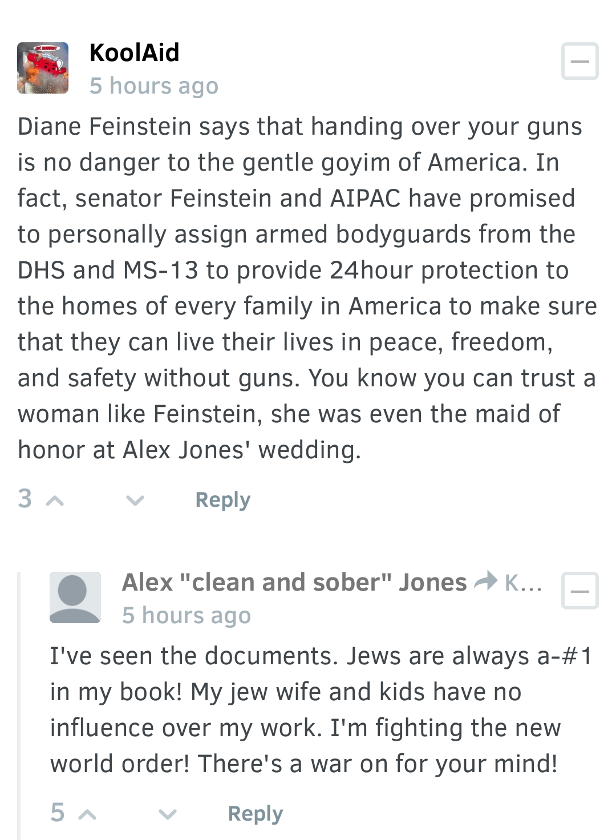Jump to the parent comment via the truncated 'K…' link
The height and width of the screenshot is (840, 616).
(x=523, y=583)
